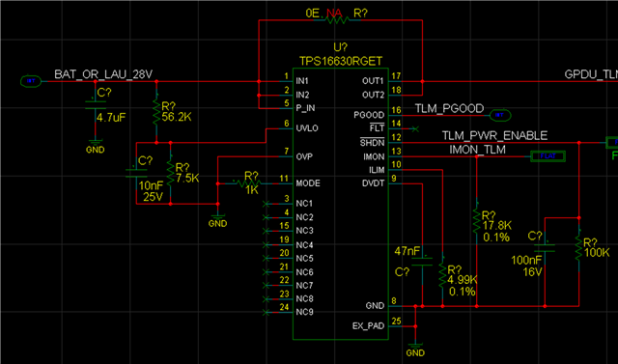Select the 100K resistor symbol

(578, 248)
